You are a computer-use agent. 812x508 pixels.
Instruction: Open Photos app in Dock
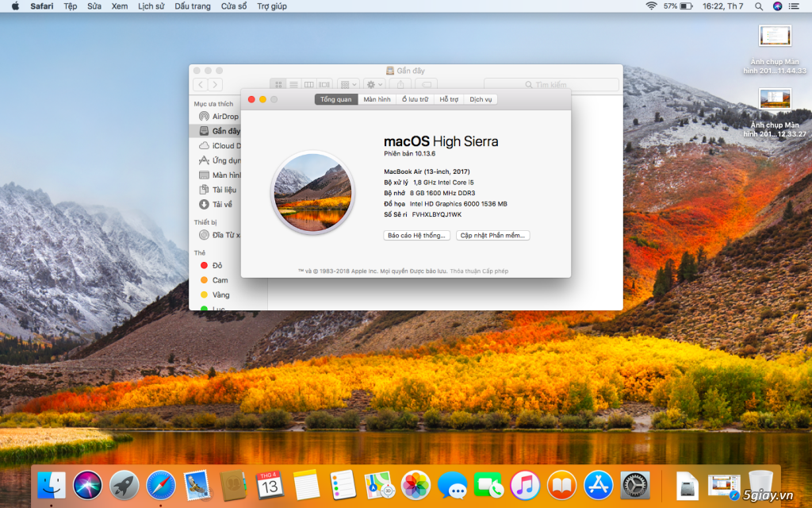416,486
